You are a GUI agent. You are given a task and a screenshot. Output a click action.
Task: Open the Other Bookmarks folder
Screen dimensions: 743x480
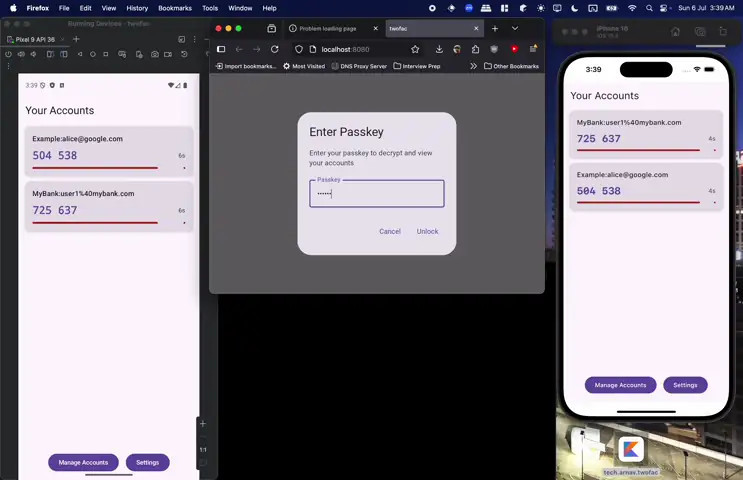click(511, 66)
